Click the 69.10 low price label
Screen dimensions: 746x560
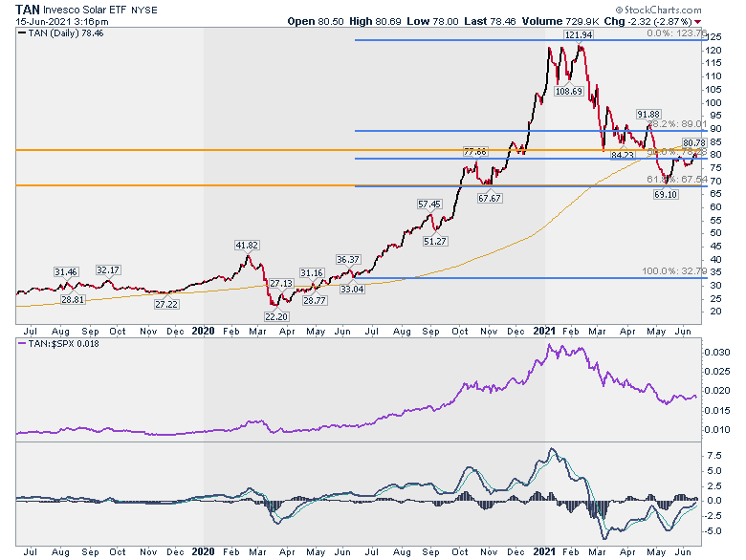coord(665,194)
